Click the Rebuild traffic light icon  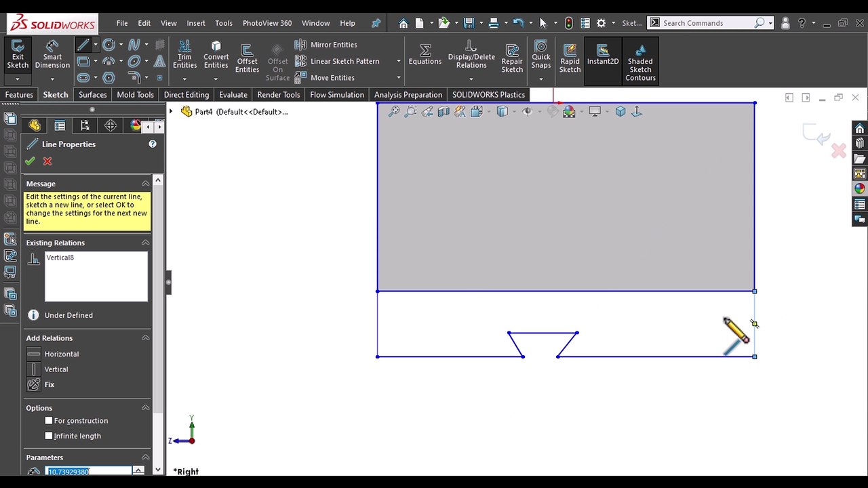point(568,23)
